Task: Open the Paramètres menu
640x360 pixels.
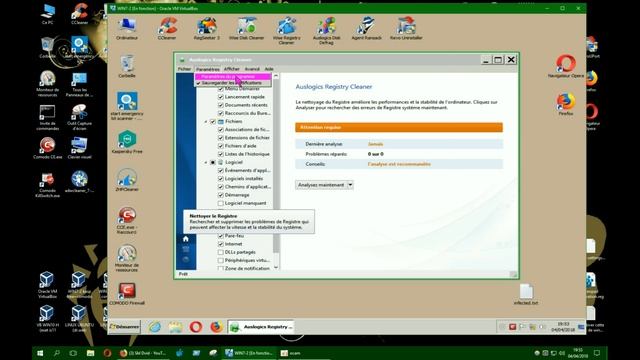Action: [207, 69]
